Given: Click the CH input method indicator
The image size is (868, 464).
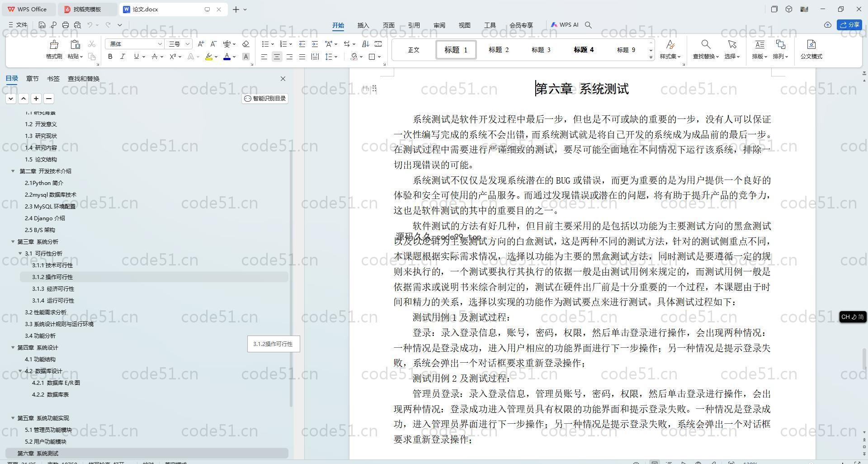Looking at the screenshot, I should [853, 317].
